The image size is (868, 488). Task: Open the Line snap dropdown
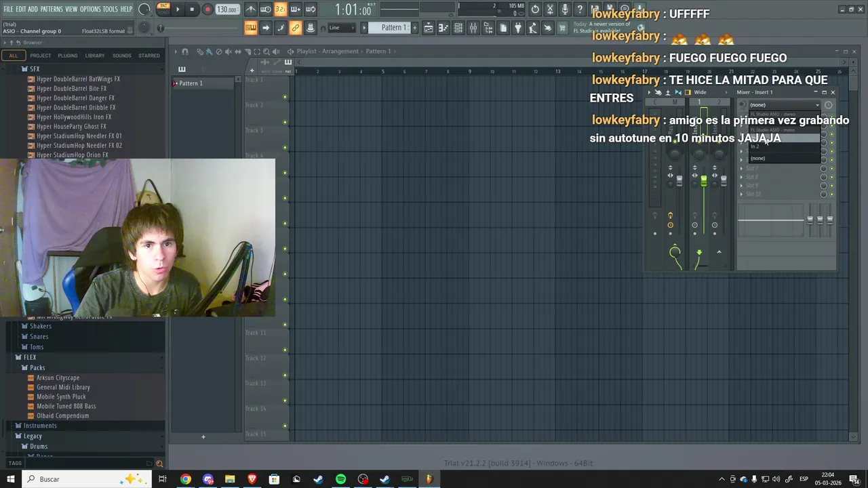click(x=343, y=28)
